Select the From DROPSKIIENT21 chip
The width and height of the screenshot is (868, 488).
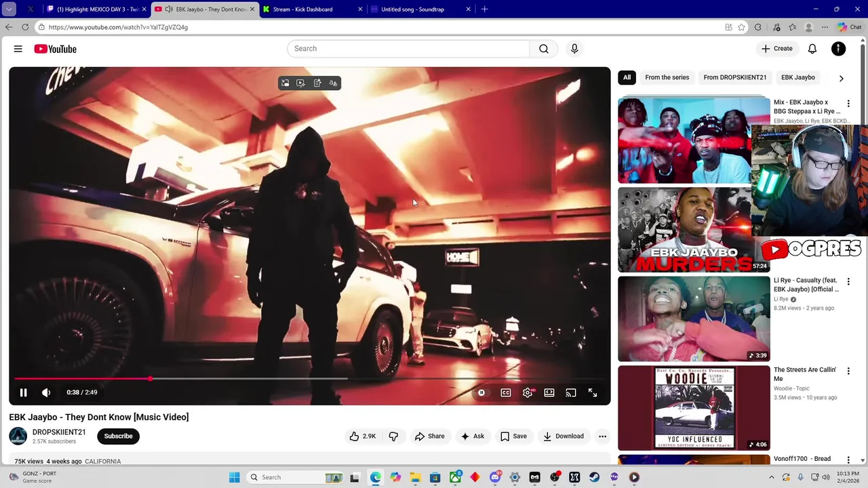(x=735, y=77)
